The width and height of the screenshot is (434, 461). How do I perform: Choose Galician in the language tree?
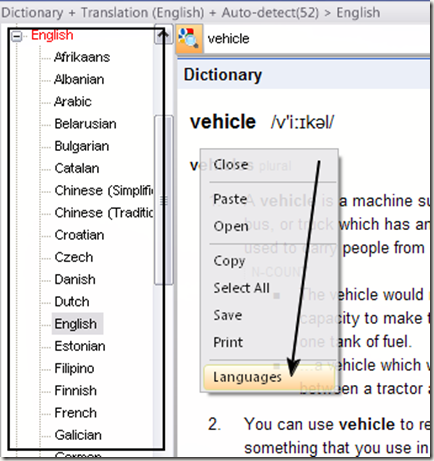tap(78, 435)
